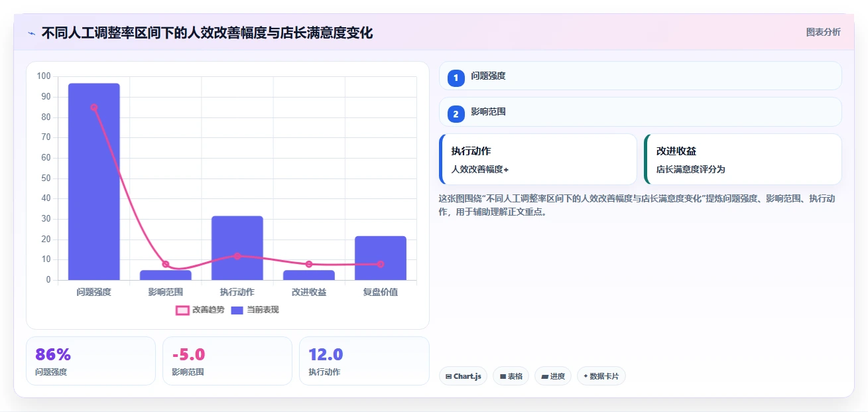This screenshot has height=412, width=868.
Task: Click the 改进收益 x-axis label
Action: point(309,292)
